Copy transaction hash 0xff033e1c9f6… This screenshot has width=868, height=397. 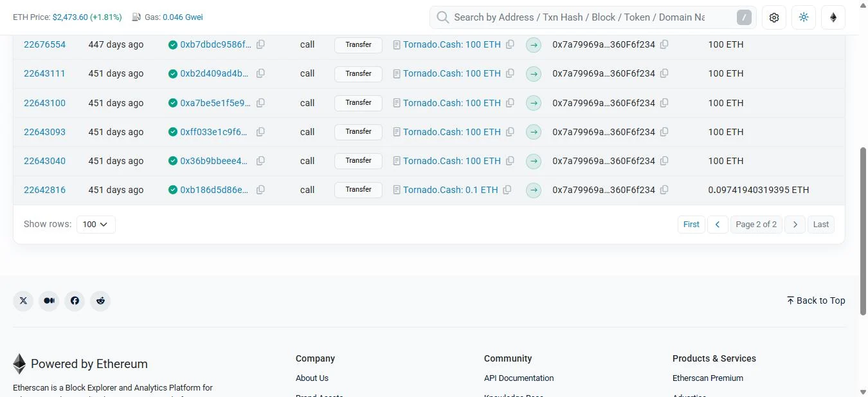(x=260, y=132)
